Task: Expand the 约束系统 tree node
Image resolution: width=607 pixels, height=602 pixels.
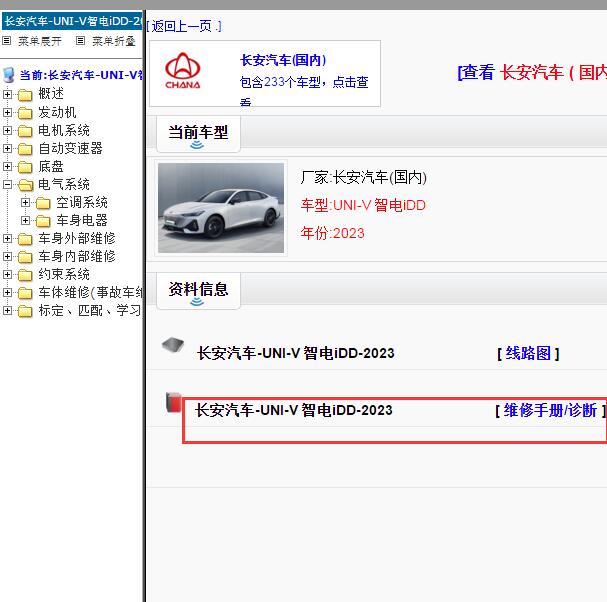Action: coord(7,274)
